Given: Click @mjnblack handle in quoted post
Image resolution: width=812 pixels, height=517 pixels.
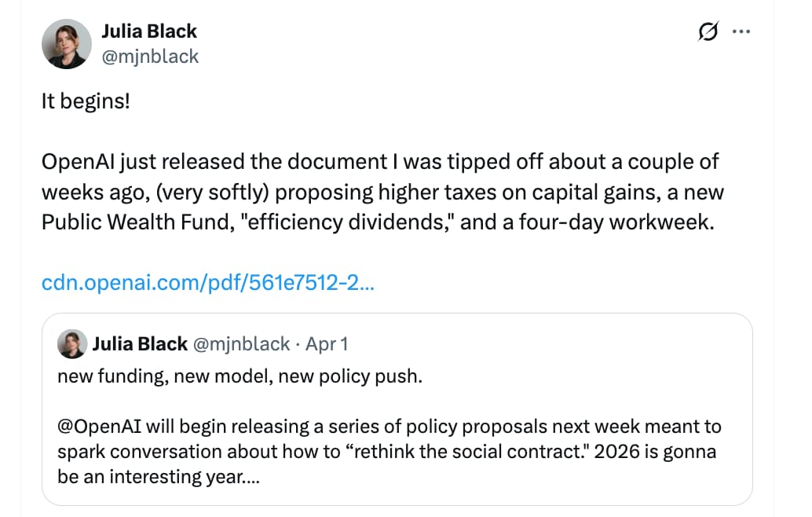Looking at the screenshot, I should [241, 343].
